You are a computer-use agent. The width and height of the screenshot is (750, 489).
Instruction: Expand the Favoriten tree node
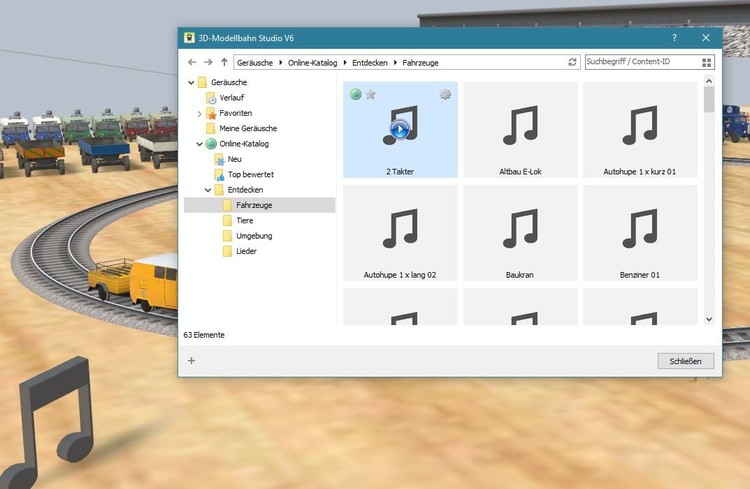(x=199, y=113)
